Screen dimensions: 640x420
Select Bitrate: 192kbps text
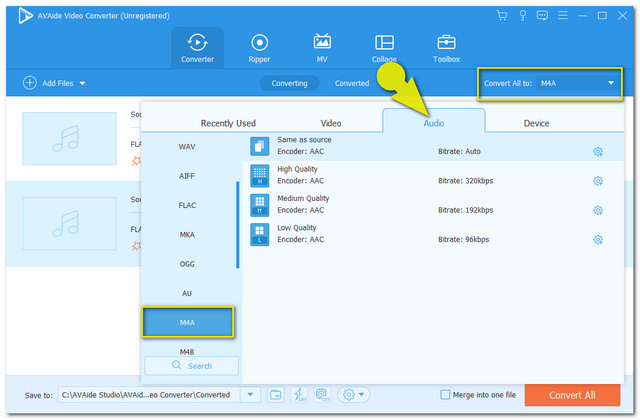[466, 210]
